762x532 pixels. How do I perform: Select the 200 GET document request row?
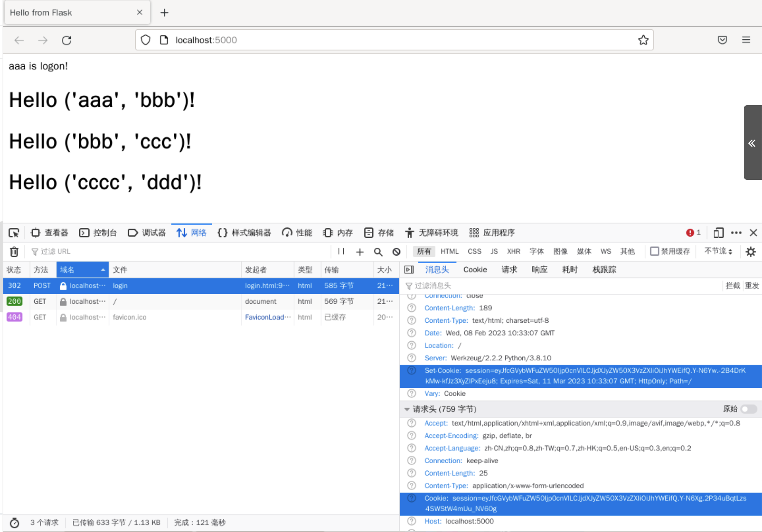click(201, 302)
